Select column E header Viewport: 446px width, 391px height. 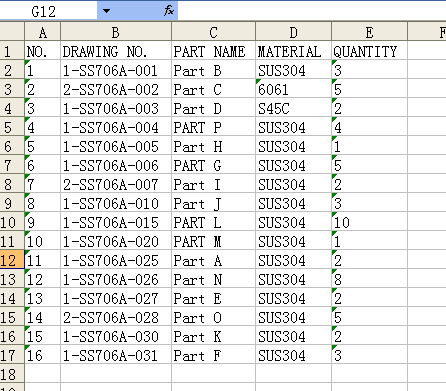point(369,32)
